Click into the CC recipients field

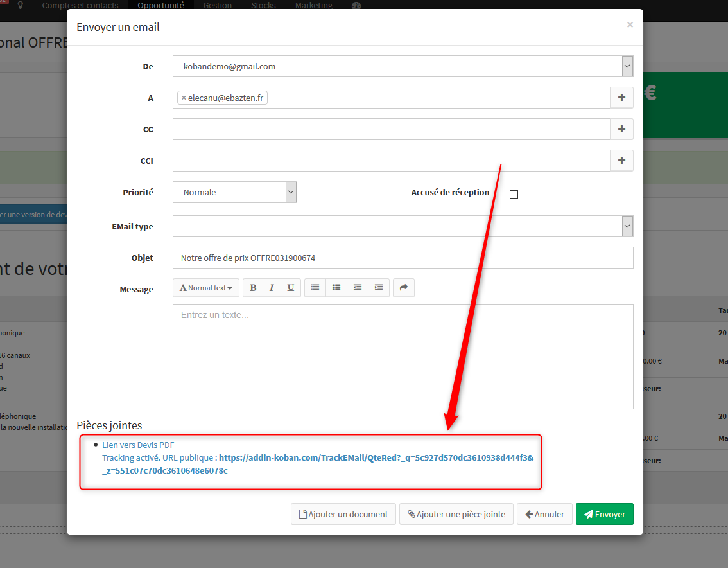tap(392, 129)
